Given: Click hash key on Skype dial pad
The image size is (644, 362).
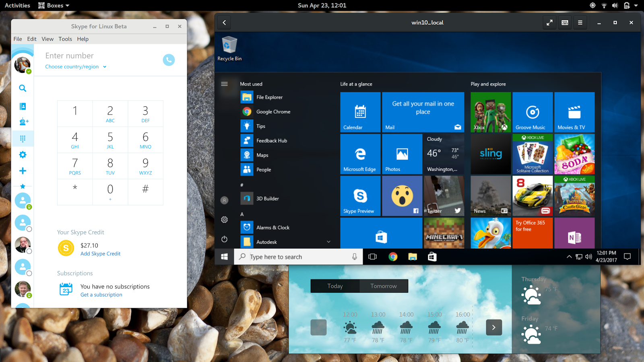Looking at the screenshot, I should pyautogui.click(x=146, y=192).
